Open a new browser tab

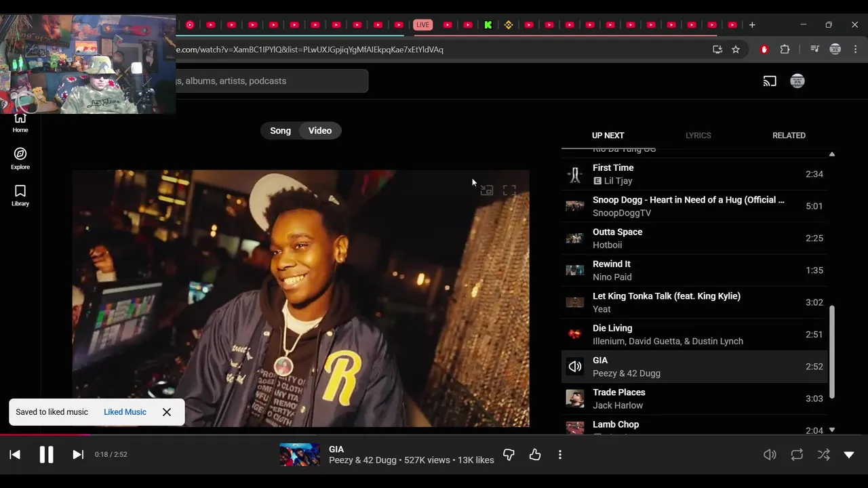752,25
